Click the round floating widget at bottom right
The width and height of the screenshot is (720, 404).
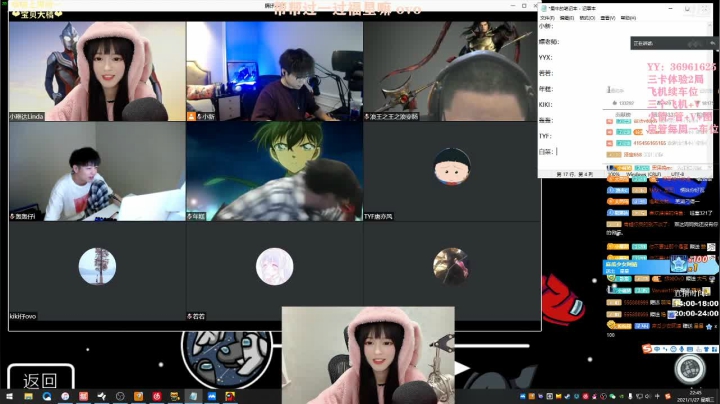point(690,368)
